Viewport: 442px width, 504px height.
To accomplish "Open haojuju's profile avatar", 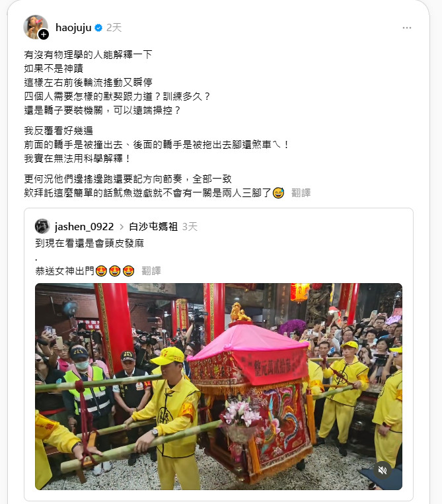I will point(35,27).
